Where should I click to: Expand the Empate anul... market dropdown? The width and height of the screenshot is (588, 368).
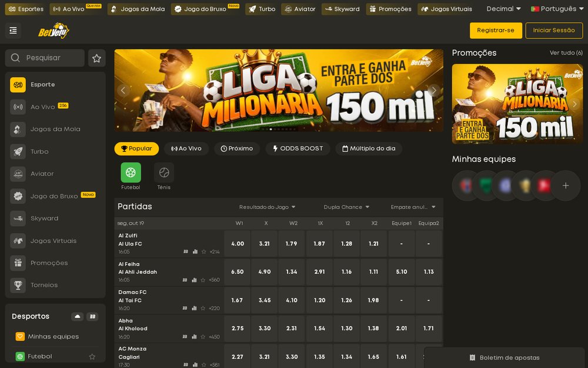[413, 207]
